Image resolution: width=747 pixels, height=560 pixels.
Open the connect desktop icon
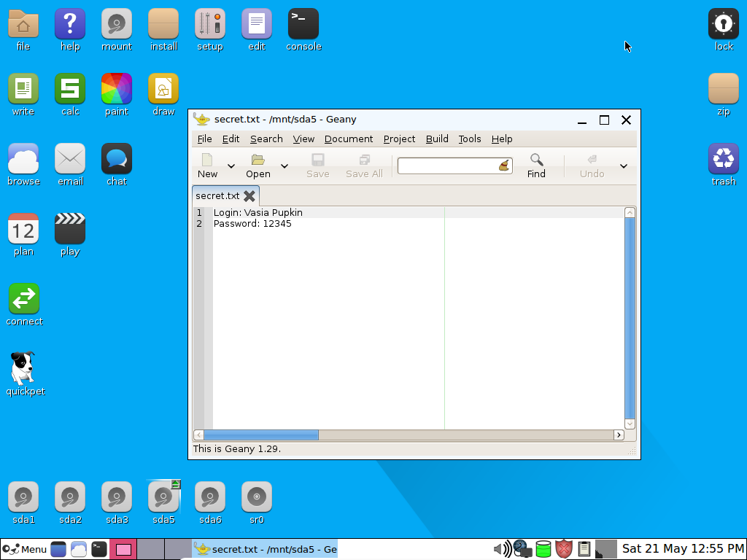coord(24,299)
